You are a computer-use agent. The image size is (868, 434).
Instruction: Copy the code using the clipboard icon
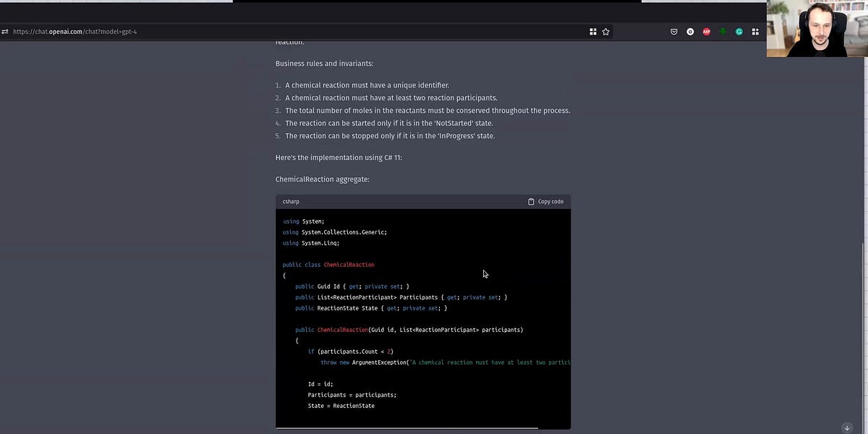click(x=531, y=201)
